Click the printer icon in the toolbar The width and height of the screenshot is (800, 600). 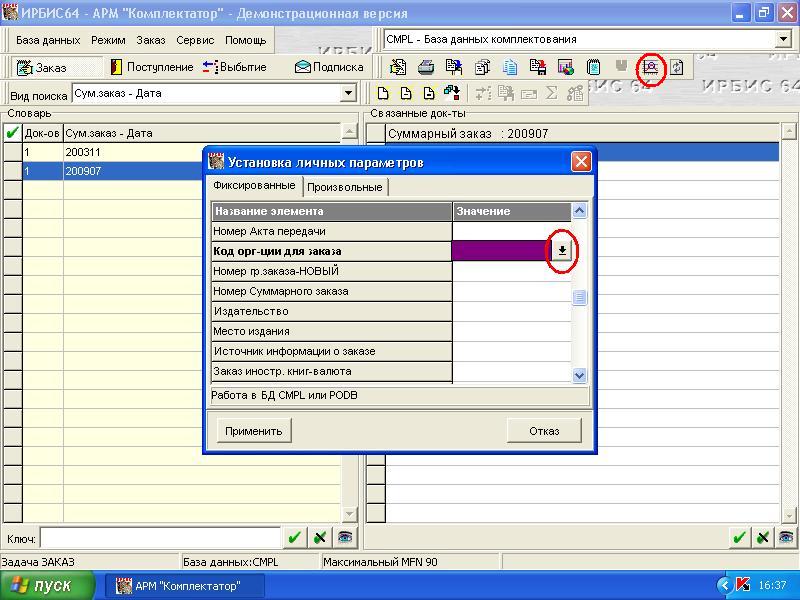[x=426, y=67]
